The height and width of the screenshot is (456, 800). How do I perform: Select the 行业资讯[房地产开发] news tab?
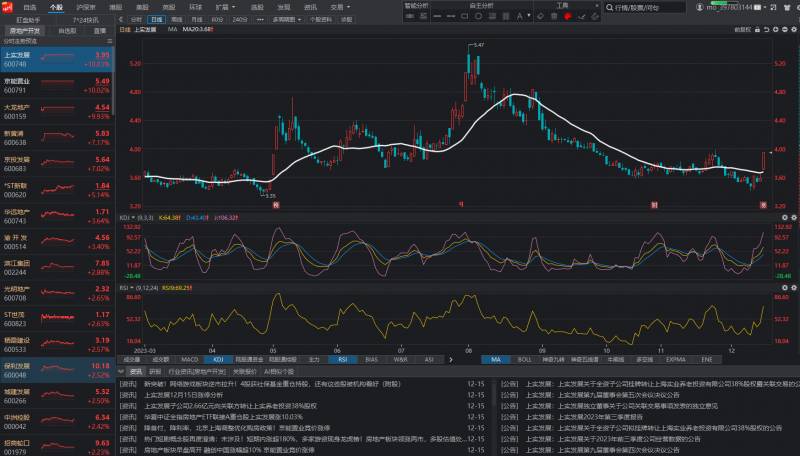point(197,372)
